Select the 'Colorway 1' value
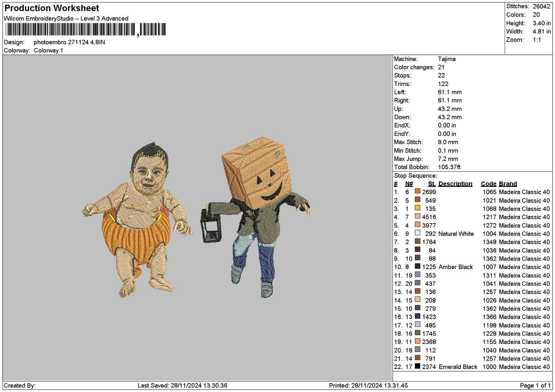The height and width of the screenshot is (392, 555). click(48, 50)
